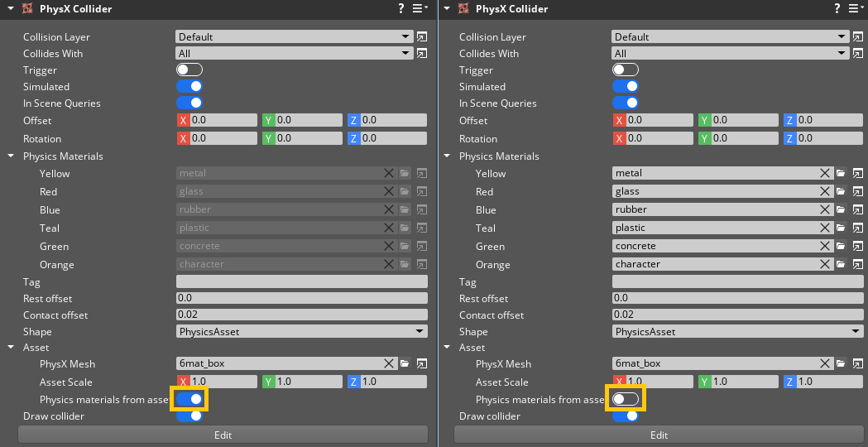Turn off In Scene Queries in right panel
This screenshot has width=868, height=447.
tap(626, 103)
